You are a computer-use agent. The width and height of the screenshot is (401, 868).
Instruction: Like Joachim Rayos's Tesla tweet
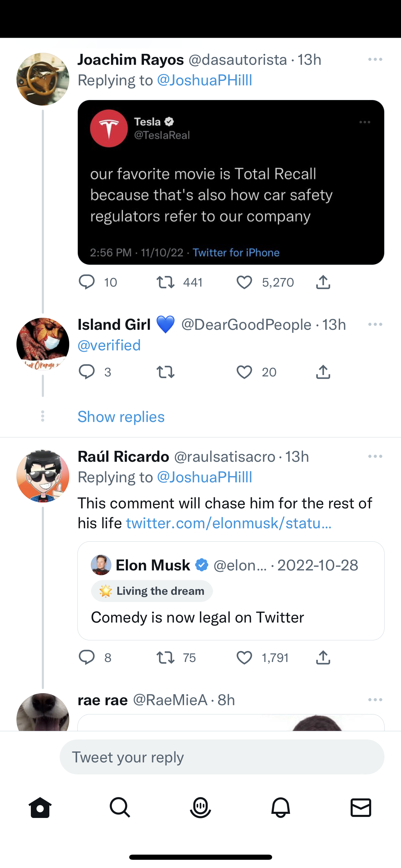coord(244,282)
